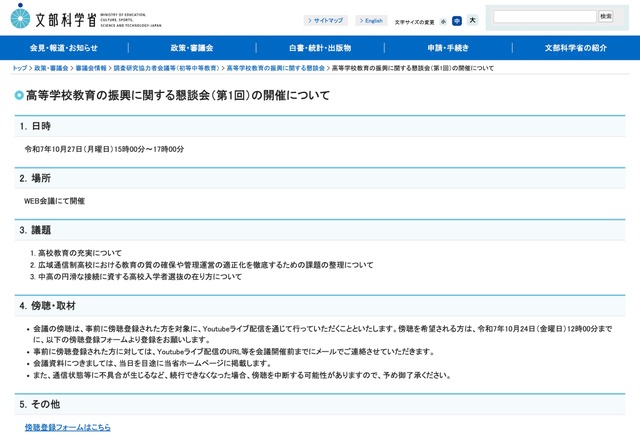Open the 傍聴登録フォームはこちら link

click(x=67, y=427)
